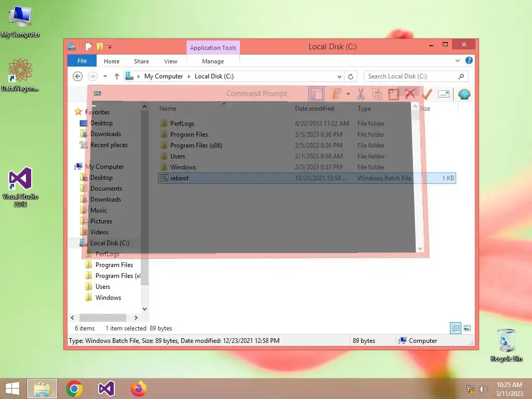Open the Manage ribbon tab
Image resolution: width=532 pixels, height=399 pixels.
point(212,61)
